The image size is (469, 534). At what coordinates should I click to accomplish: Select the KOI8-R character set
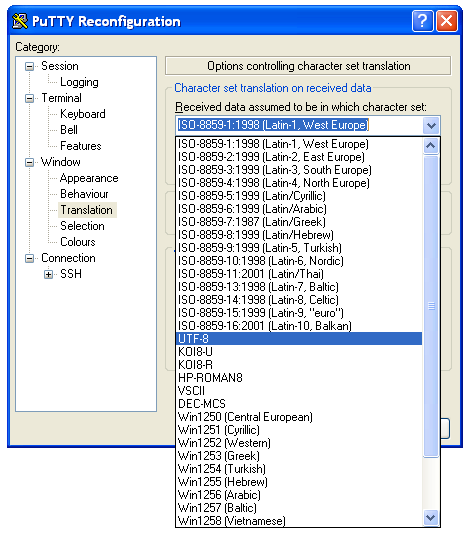(299, 365)
